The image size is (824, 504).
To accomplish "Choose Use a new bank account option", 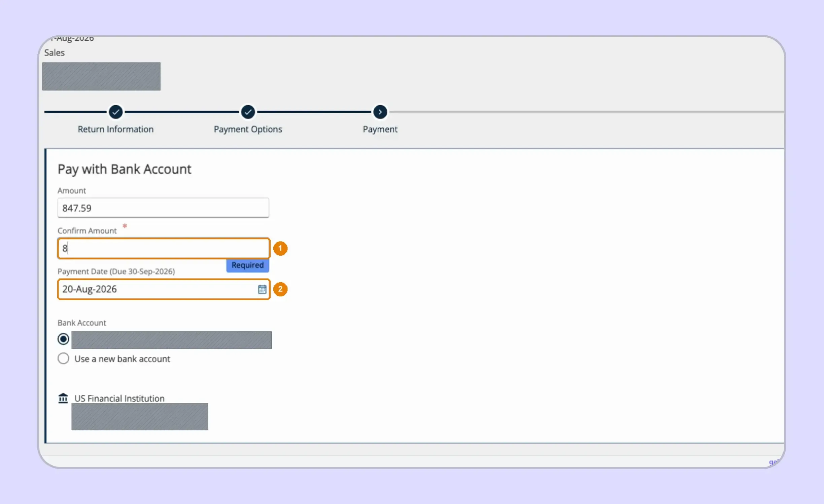I will click(63, 358).
